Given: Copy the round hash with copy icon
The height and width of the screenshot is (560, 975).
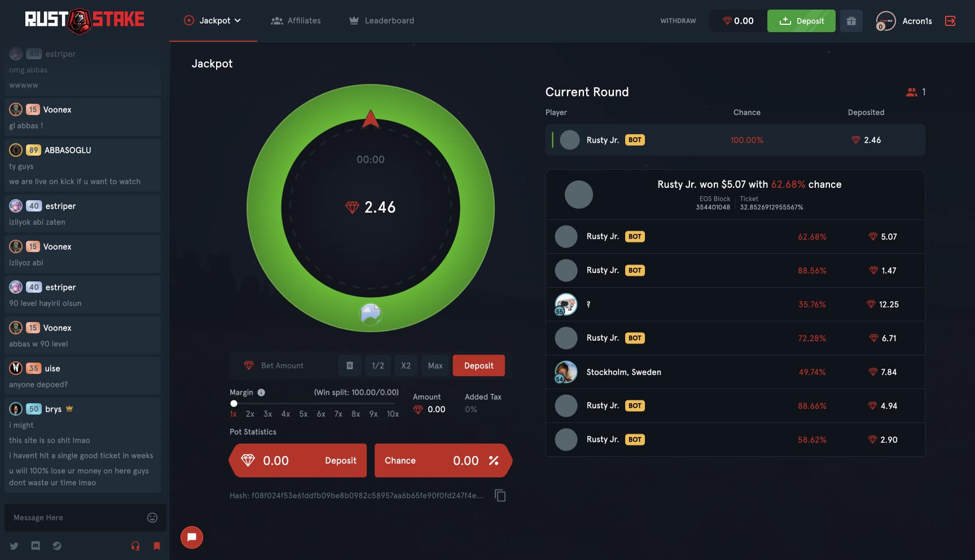Looking at the screenshot, I should 500,495.
